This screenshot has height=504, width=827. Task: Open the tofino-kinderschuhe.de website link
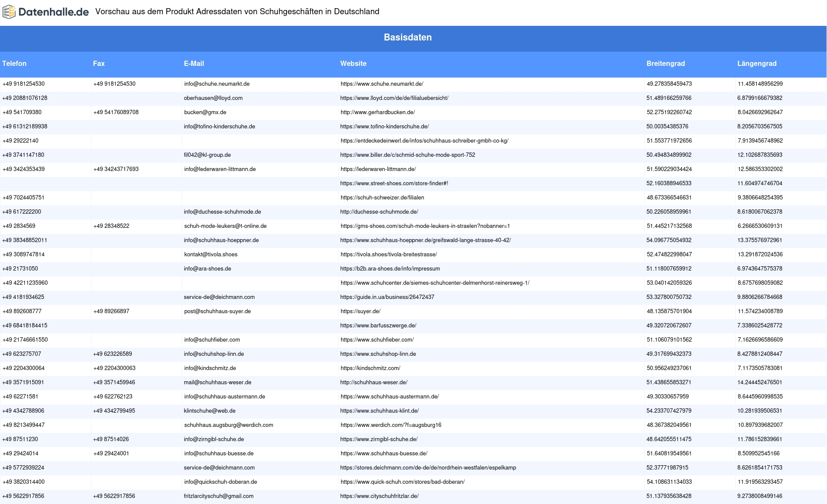point(384,127)
